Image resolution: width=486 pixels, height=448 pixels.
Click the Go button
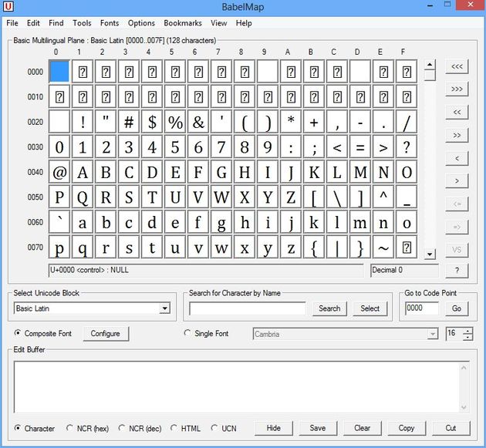(x=457, y=308)
